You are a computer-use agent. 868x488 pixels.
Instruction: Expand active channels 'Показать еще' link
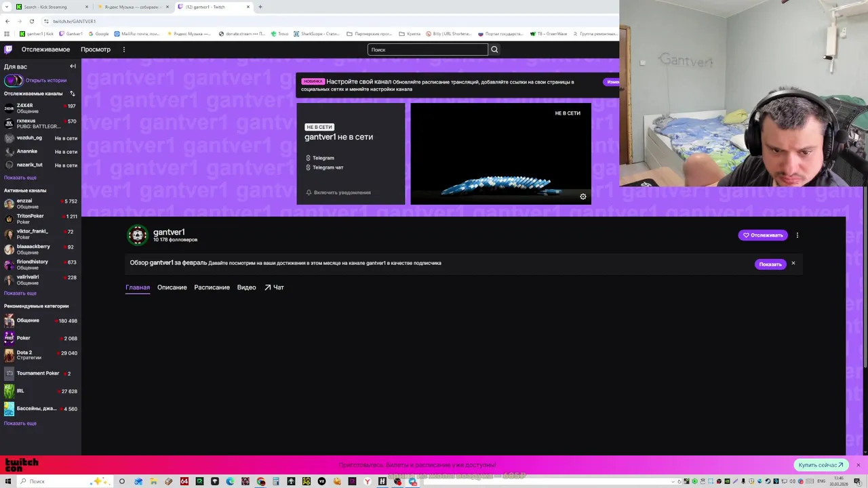(20, 293)
